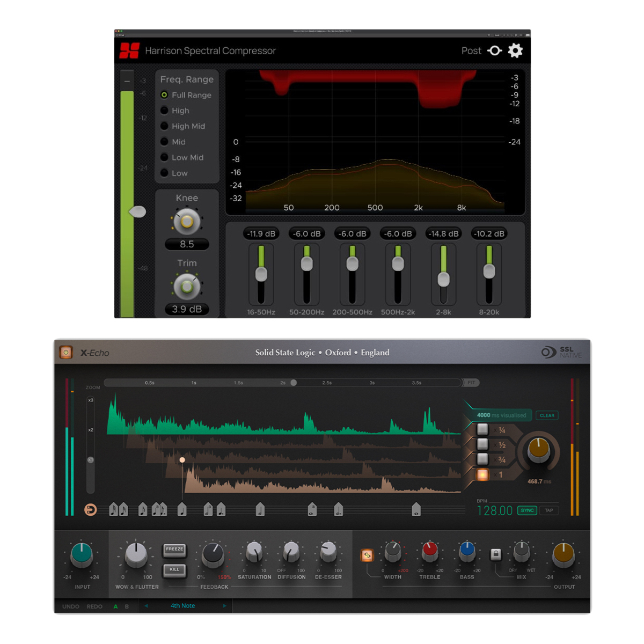This screenshot has height=644, width=644.
Task: Click the -11.9 dB band value
Action: (261, 233)
